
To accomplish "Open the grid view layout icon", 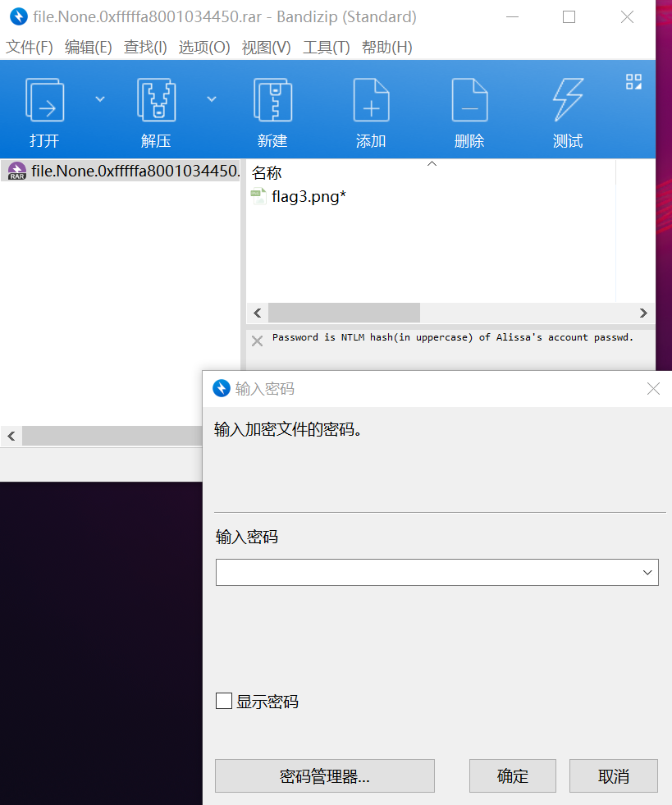I will pos(633,81).
